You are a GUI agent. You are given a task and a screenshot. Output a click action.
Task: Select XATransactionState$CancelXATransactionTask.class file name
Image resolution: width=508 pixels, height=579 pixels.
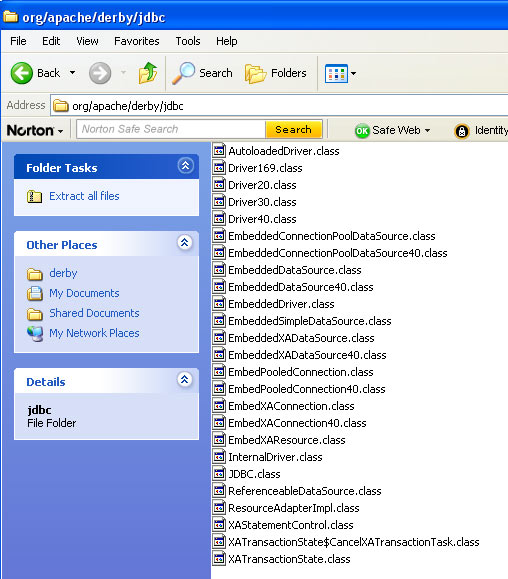click(x=353, y=542)
